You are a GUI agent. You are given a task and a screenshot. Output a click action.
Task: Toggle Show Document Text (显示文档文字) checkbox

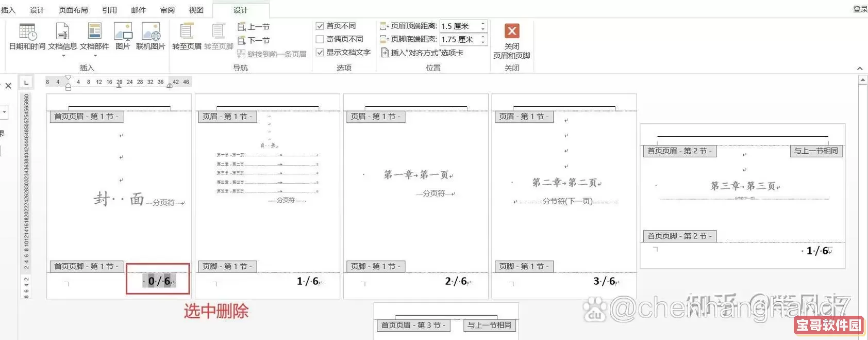tap(320, 53)
